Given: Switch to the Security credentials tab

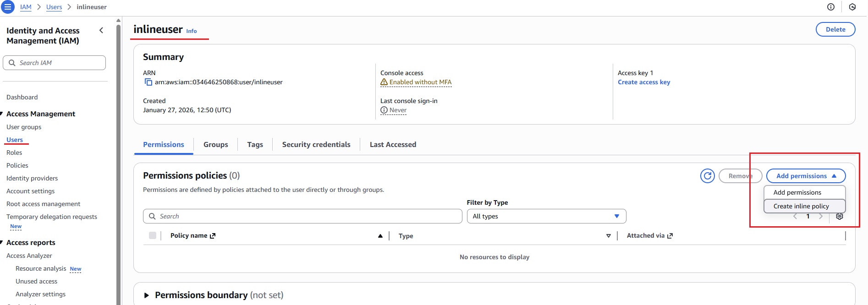Looking at the screenshot, I should [316, 144].
